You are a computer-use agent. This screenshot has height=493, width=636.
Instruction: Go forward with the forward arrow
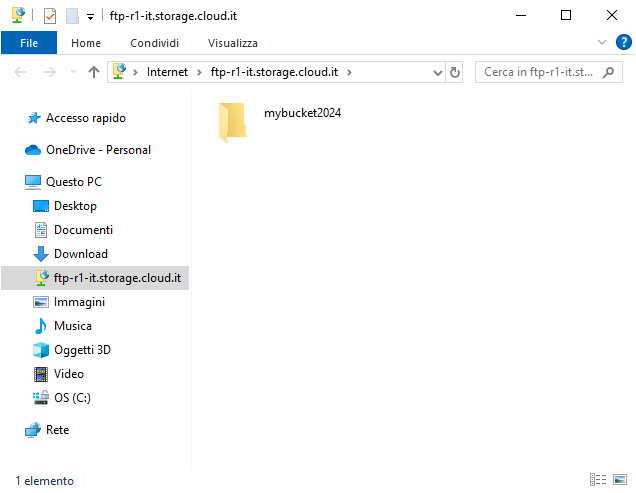point(49,72)
